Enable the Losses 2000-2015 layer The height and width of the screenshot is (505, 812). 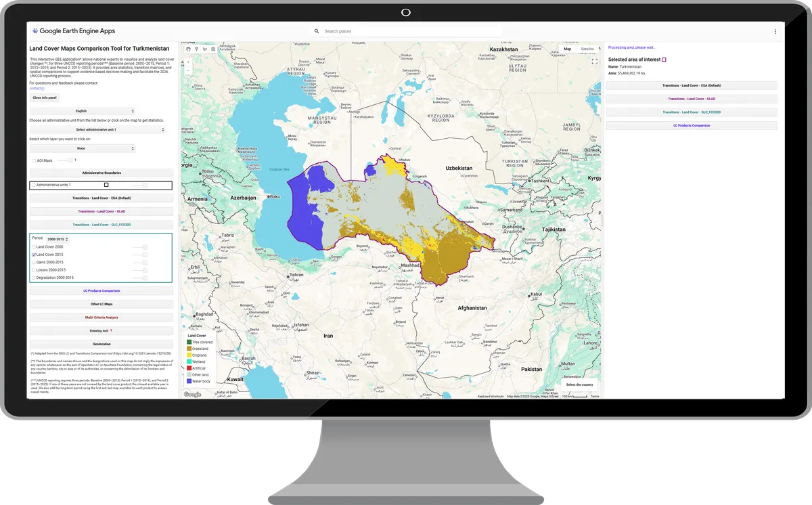pos(34,270)
